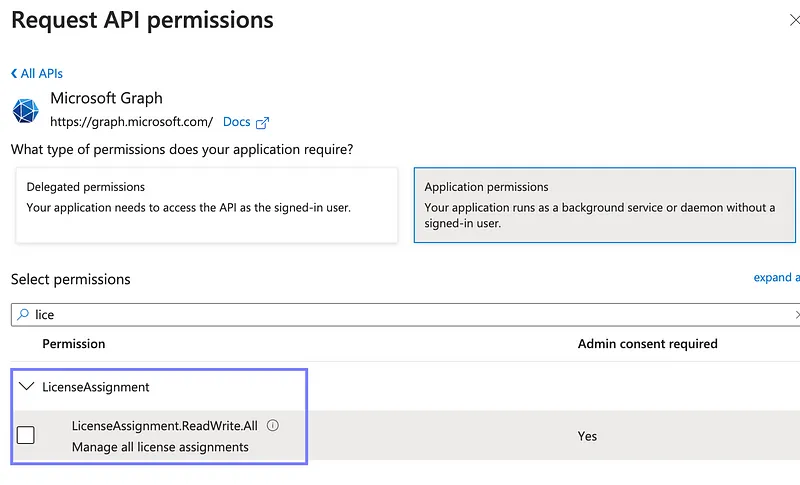
Task: Click the back chevron before All APIs
Action: tap(14, 74)
